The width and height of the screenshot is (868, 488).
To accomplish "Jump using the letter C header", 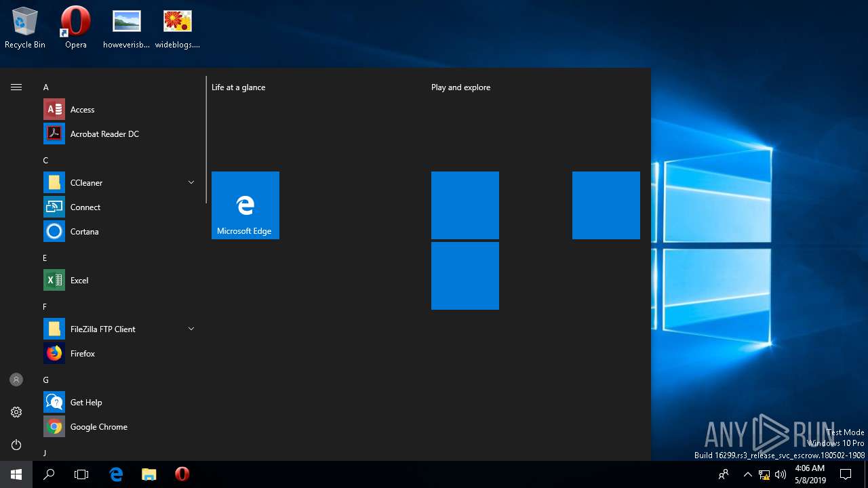I will [45, 161].
